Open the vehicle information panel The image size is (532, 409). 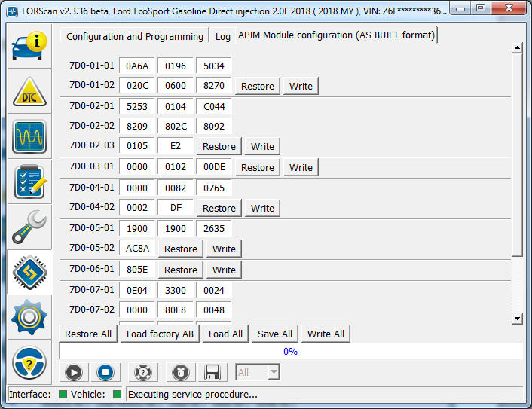click(29, 45)
